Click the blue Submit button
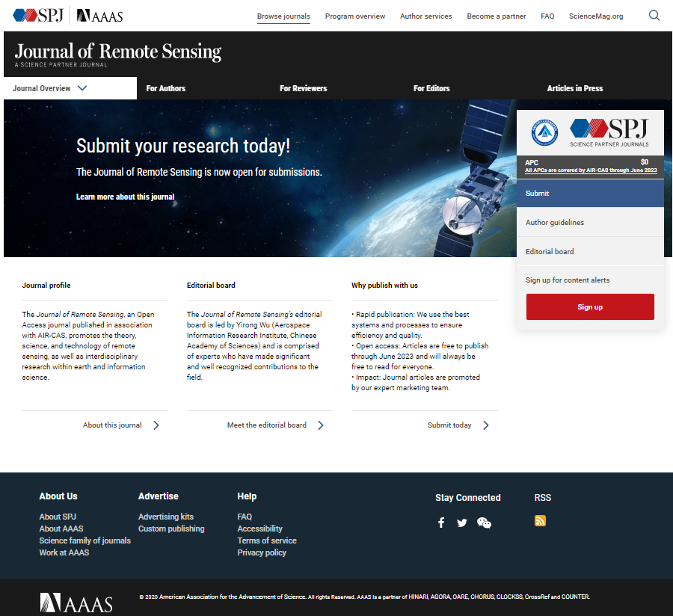This screenshot has width=673, height=616. point(590,193)
